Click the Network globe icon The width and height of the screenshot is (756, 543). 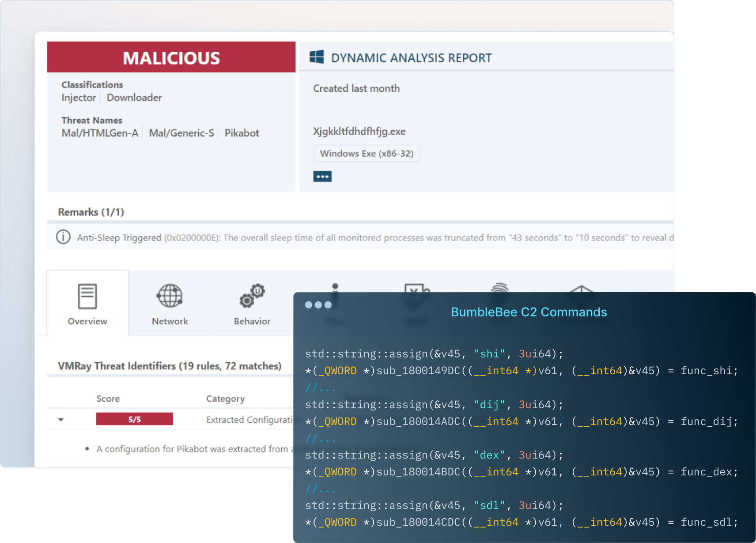pyautogui.click(x=170, y=296)
